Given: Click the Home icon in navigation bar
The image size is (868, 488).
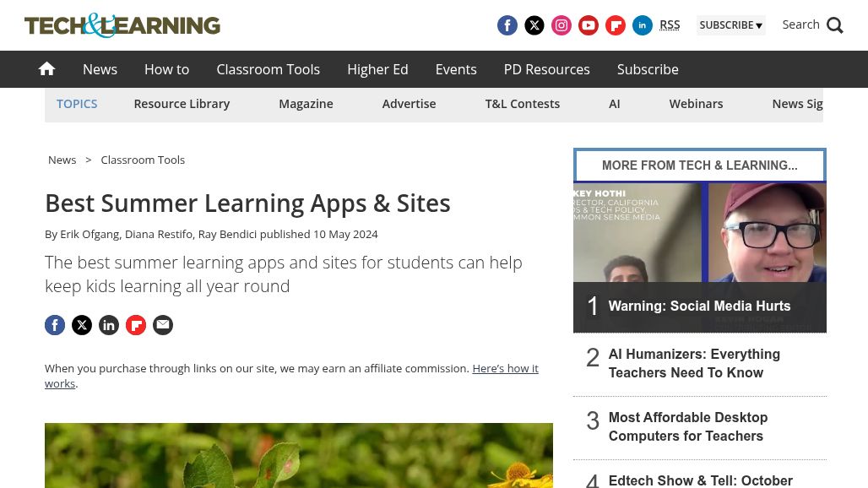Looking at the screenshot, I should [x=47, y=69].
